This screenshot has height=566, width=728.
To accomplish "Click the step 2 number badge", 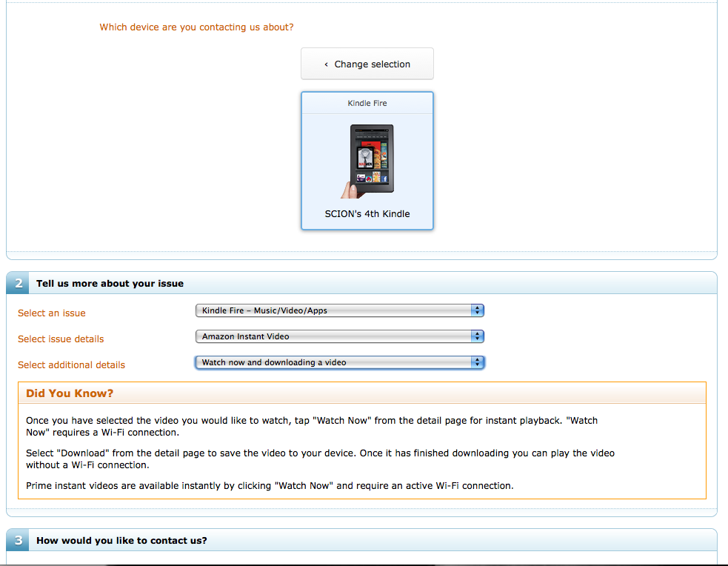I will click(18, 283).
